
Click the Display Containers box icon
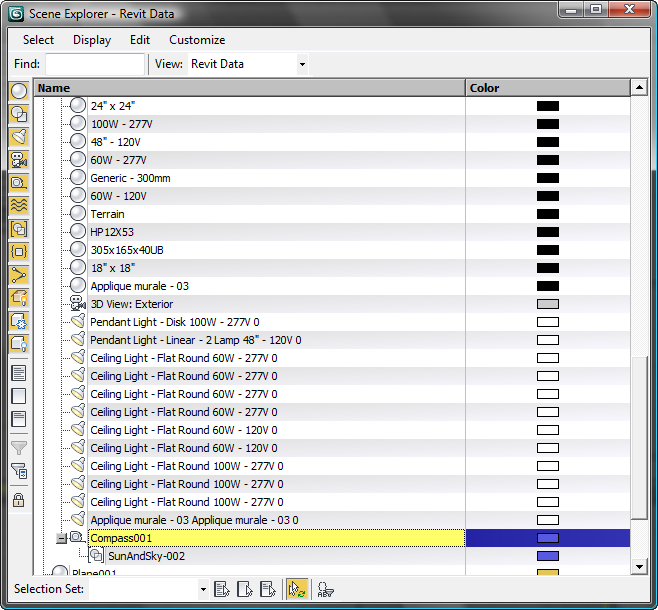19,298
